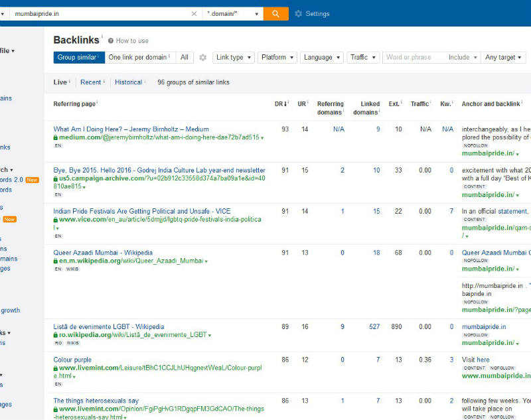
Task: Open the Traffic filter dropdown
Action: tap(363, 58)
